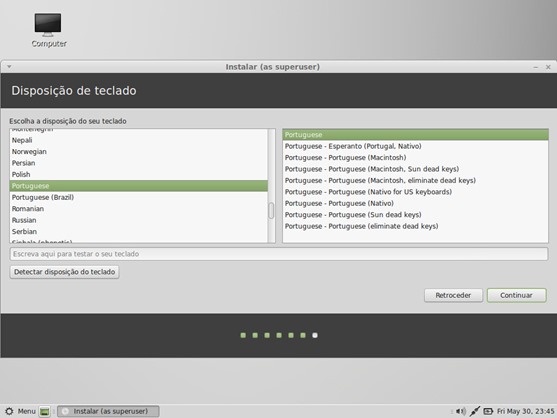
Task: Click the Instalar (as superuser) taskbar entry
Action: (108, 411)
